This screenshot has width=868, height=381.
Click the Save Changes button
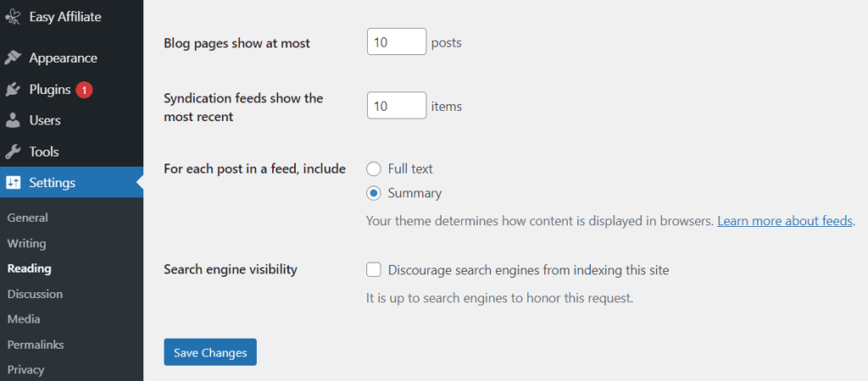click(x=210, y=352)
